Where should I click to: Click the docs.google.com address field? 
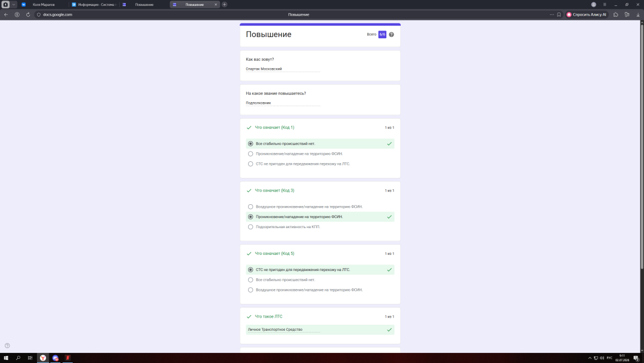[57, 14]
